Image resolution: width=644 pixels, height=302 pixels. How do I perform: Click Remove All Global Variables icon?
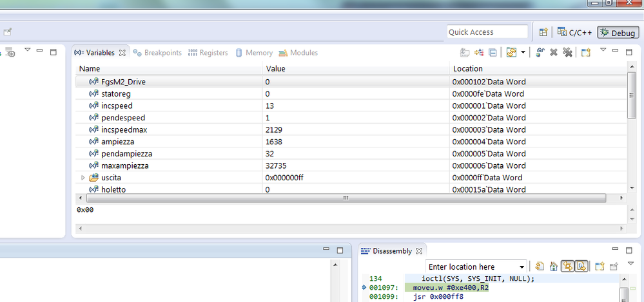(567, 53)
